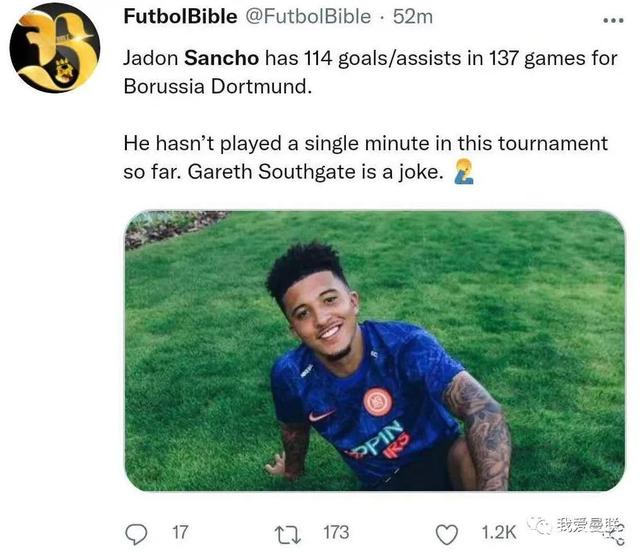Open the FutbolBible profile avatar
The width and height of the screenshot is (640, 553).
click(54, 48)
